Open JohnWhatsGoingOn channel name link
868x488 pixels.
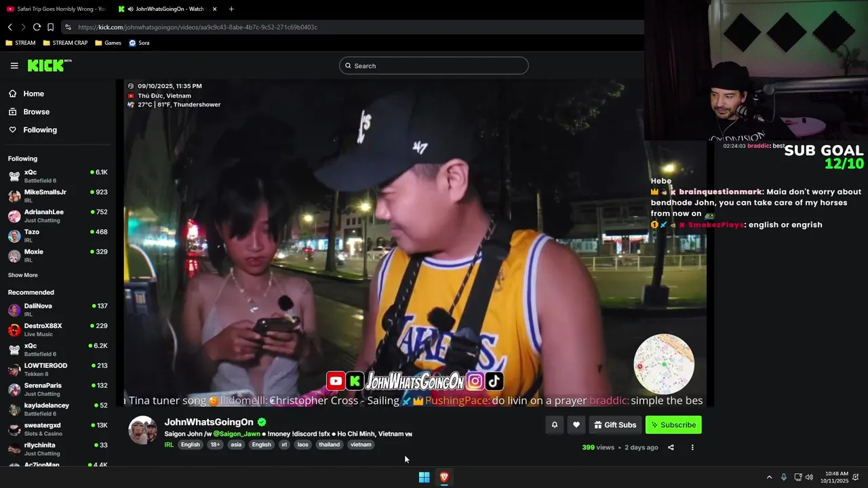(x=209, y=422)
